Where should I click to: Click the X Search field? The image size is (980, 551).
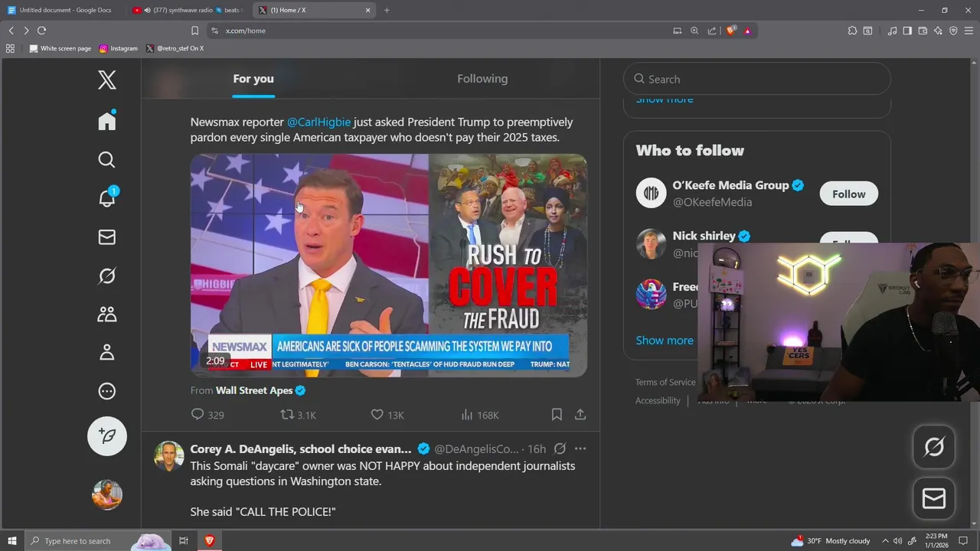coord(757,80)
